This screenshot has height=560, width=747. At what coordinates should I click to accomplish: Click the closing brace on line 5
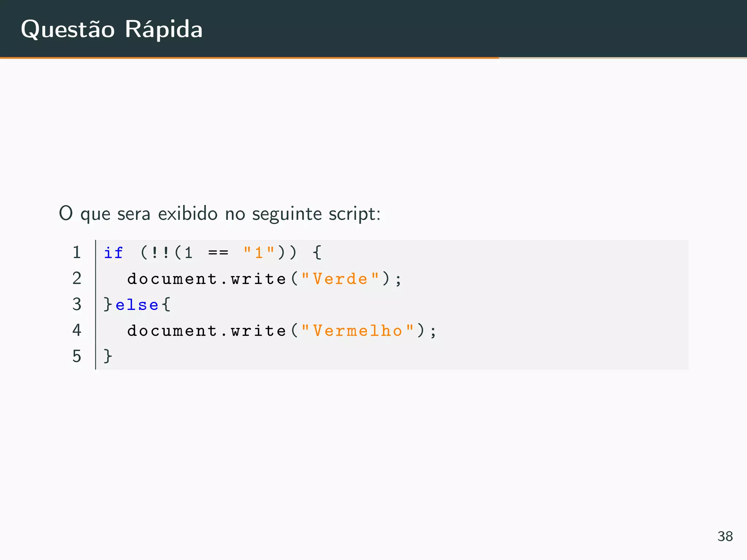point(108,356)
